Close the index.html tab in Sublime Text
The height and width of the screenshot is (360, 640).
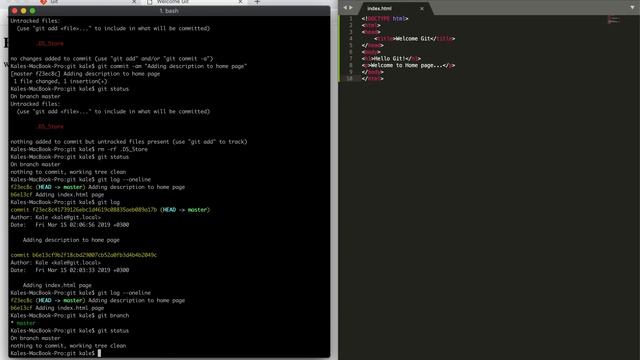coord(422,9)
